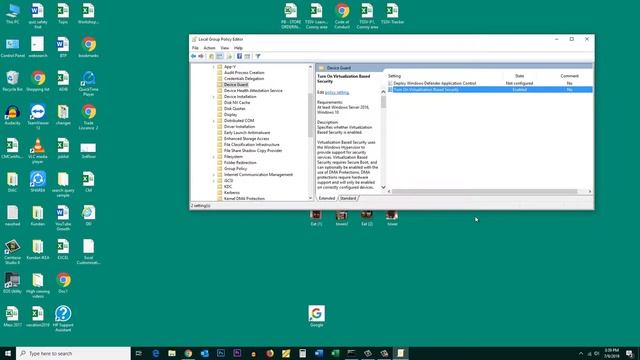Switch to the Extended tab
Image resolution: width=640 pixels, height=360 pixels.
pyautogui.click(x=327, y=198)
